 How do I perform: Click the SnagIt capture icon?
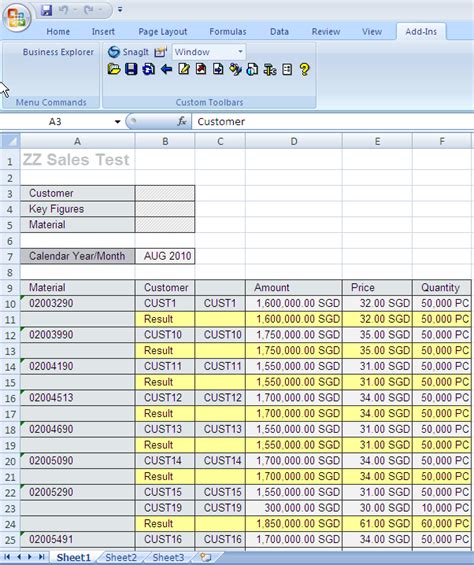coord(113,52)
